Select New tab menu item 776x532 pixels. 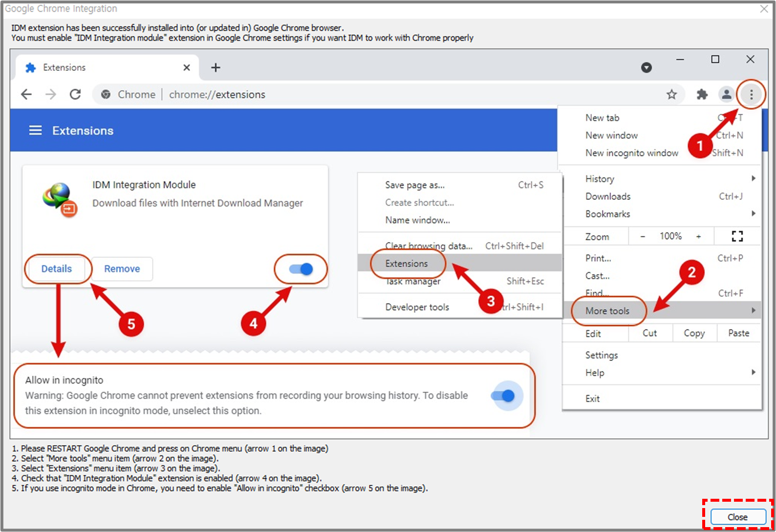click(x=660, y=118)
